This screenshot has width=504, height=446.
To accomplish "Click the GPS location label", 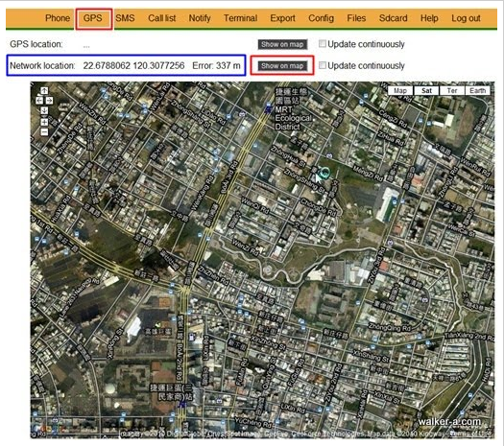I will [36, 44].
